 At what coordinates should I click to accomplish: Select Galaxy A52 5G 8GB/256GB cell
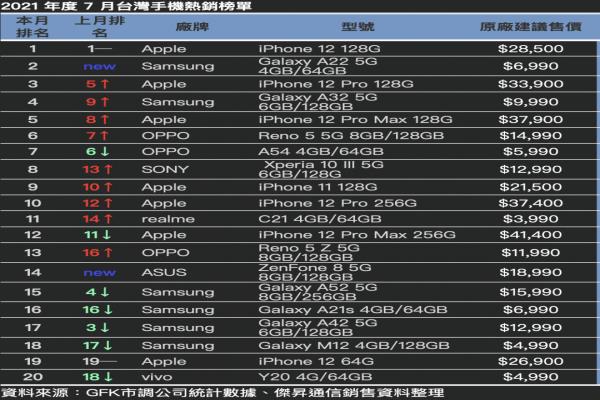(x=318, y=292)
